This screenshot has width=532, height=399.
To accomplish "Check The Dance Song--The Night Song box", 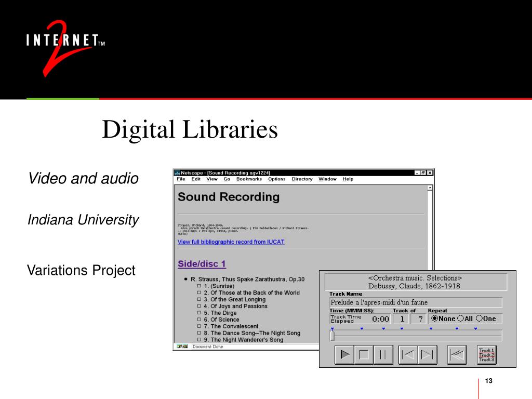I will coord(199,333).
